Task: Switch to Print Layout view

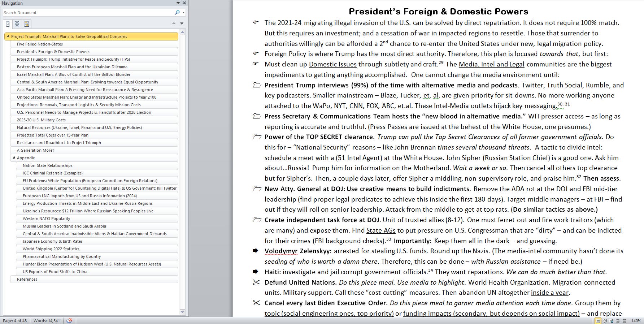Action: click(598, 321)
